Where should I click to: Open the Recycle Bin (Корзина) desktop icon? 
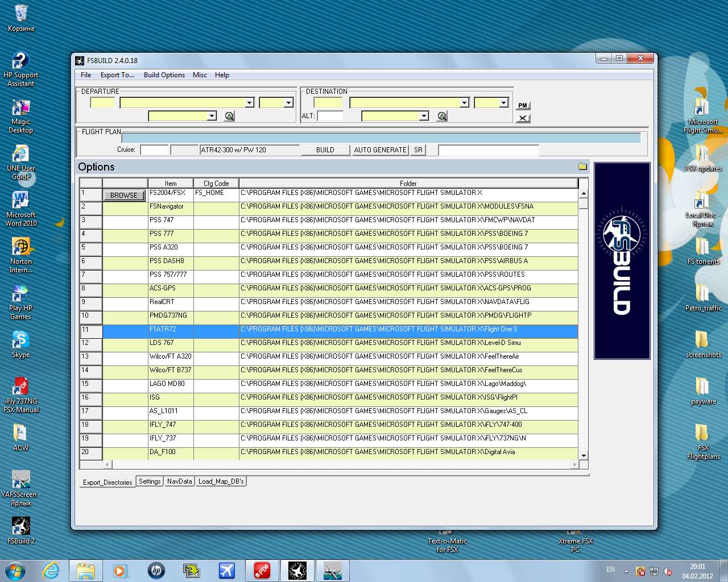[21, 18]
